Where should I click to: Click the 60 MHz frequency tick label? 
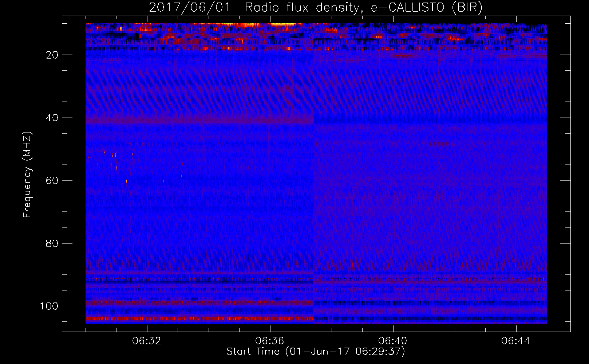click(52, 181)
